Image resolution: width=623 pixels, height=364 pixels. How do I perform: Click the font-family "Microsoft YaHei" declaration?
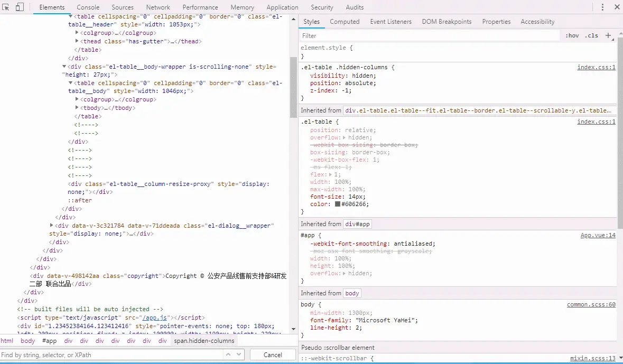[x=364, y=320]
